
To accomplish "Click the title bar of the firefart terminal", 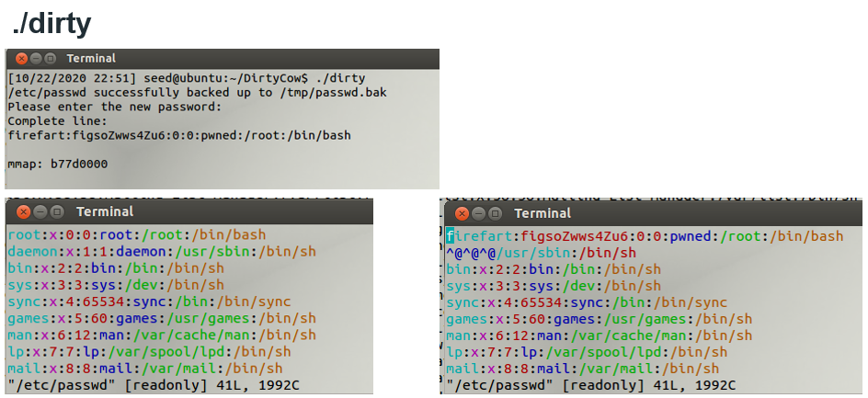I will (653, 213).
